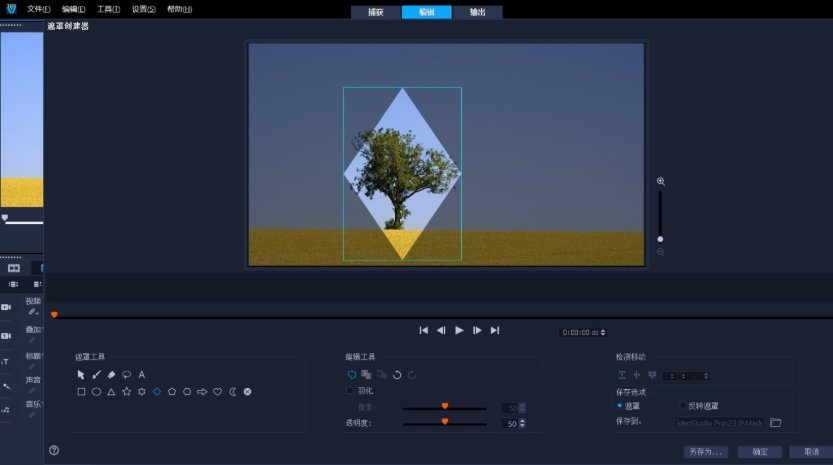Select the mask brush tool
833x465 pixels.
pyautogui.click(x=96, y=374)
